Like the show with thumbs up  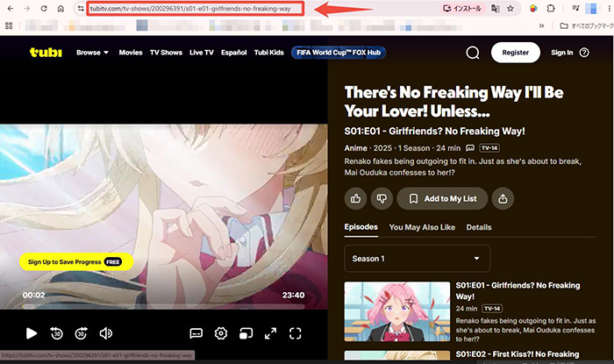coord(355,198)
